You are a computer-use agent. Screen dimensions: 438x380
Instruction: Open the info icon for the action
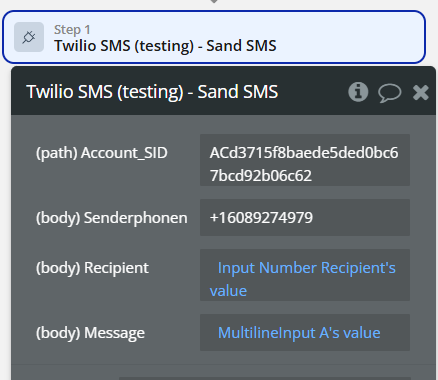coord(358,92)
